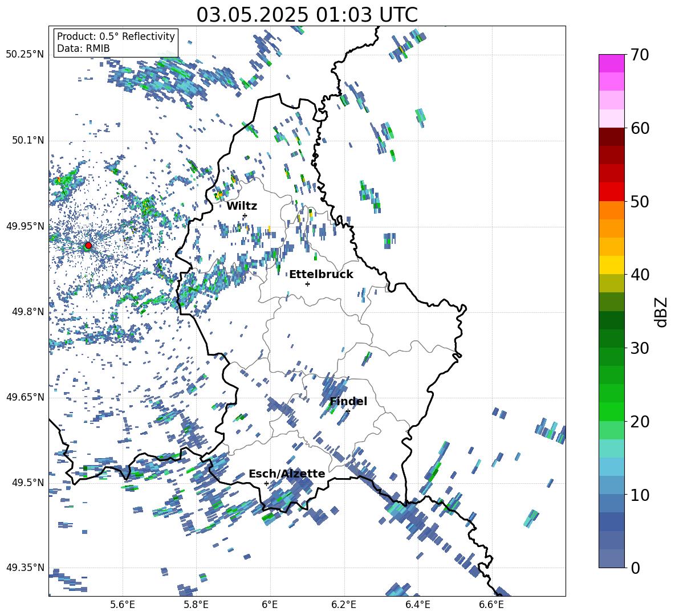Viewport: 675px width, 616px height.
Task: Click the 49.8°N latitude label
Action: [x=29, y=312]
